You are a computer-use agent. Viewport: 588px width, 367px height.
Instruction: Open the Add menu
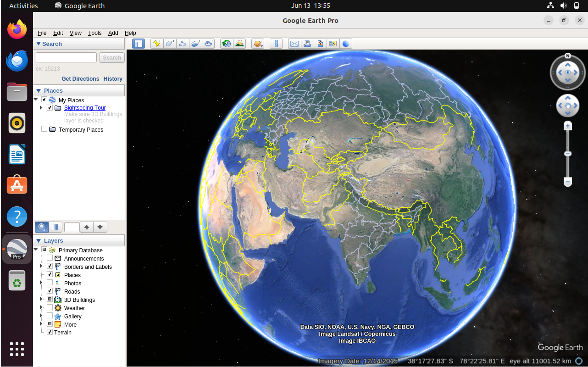[113, 33]
